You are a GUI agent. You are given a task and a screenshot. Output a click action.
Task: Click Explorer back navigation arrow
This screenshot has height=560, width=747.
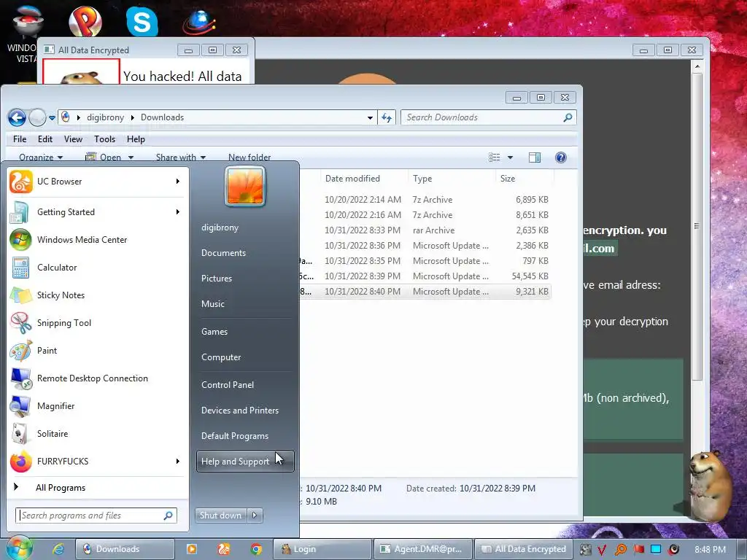[18, 117]
